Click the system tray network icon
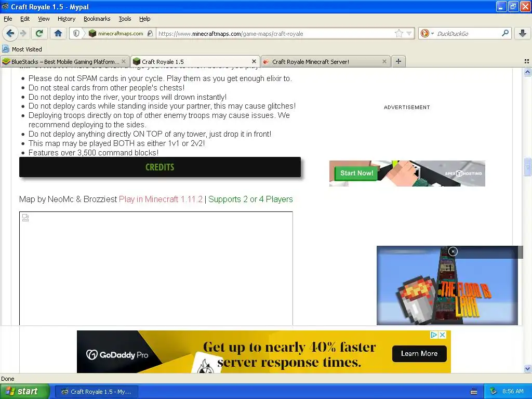The width and height of the screenshot is (532, 399). [493, 392]
